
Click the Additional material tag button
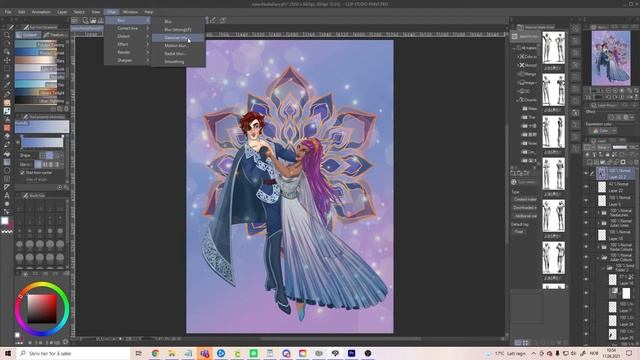click(x=525, y=216)
